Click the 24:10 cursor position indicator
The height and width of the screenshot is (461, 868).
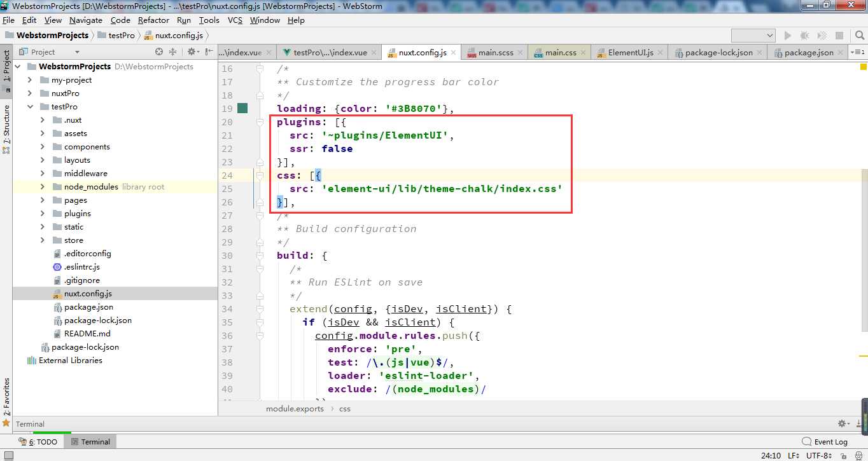pos(771,455)
